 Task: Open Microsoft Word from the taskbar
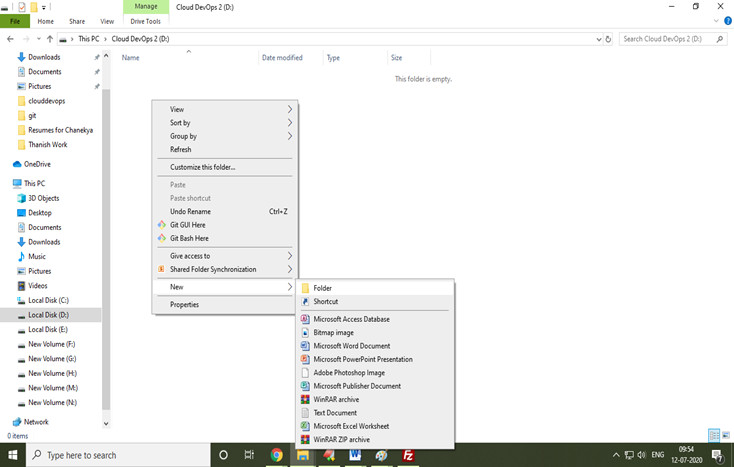click(355, 455)
